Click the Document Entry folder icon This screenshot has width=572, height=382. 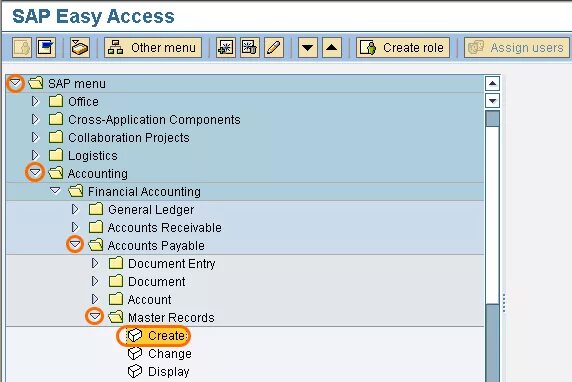(116, 263)
